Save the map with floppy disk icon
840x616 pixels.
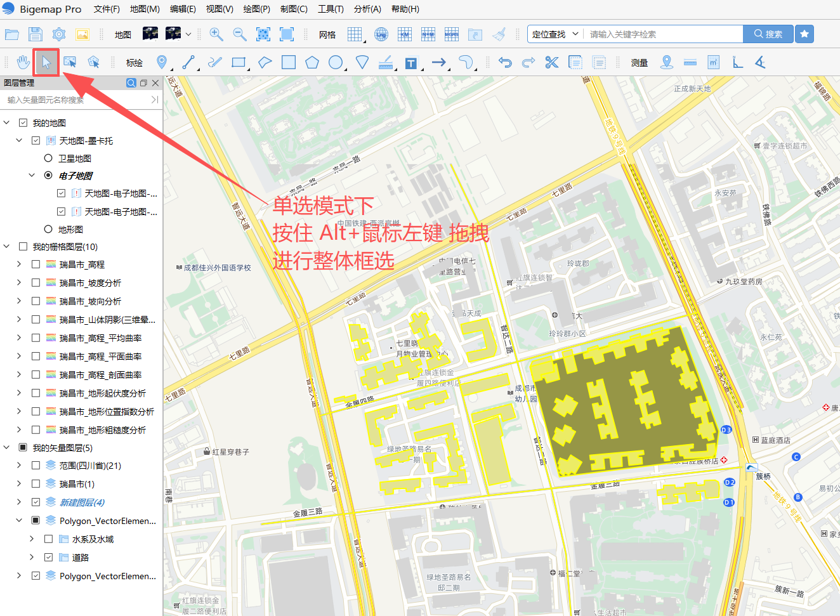tap(36, 34)
